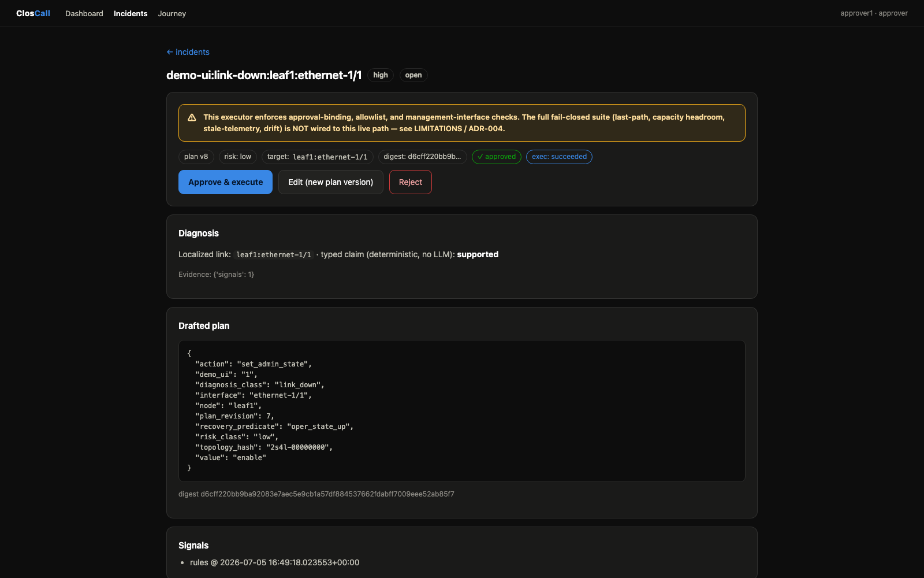Approve and execute the plan
The width and height of the screenshot is (924, 578).
click(225, 182)
